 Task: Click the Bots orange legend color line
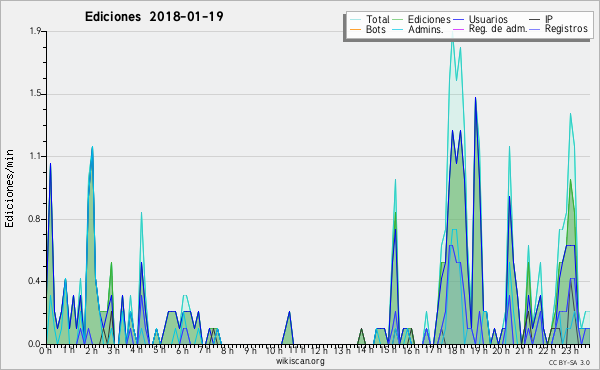point(355,29)
